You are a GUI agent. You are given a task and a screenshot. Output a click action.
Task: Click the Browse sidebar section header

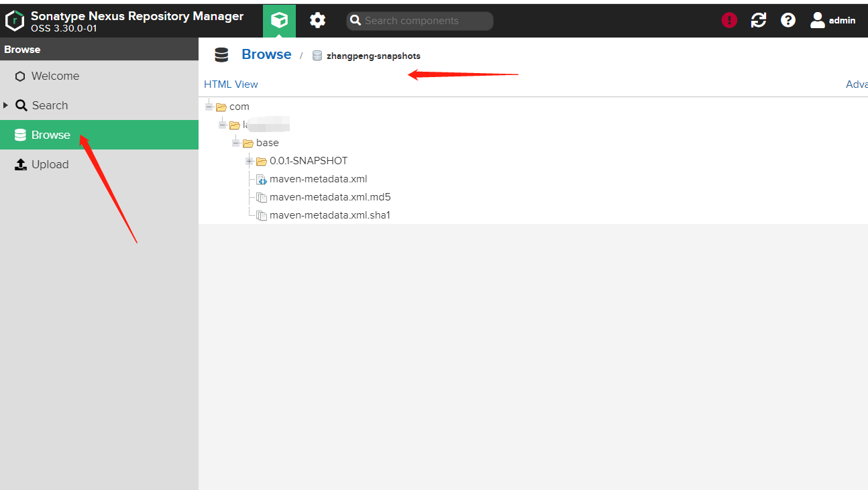coord(99,50)
